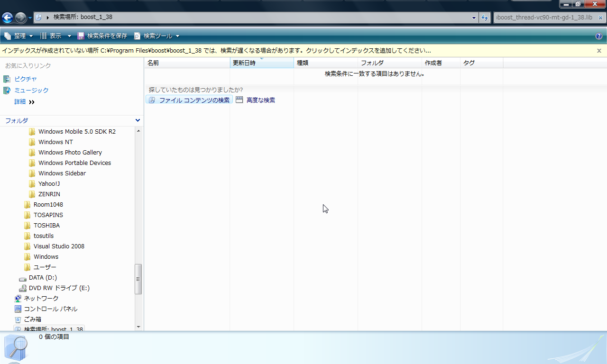
Task: Open the 表示 views dropdown arrow
Action: 69,36
